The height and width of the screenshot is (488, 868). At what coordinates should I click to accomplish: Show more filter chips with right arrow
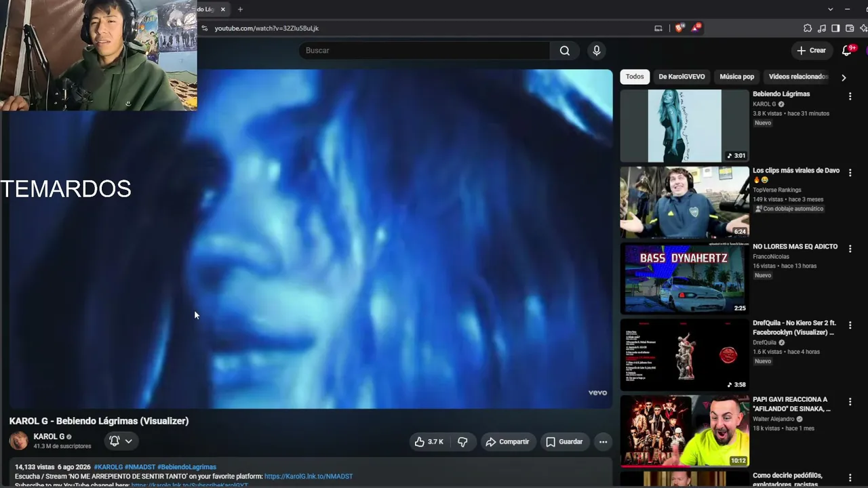point(844,77)
